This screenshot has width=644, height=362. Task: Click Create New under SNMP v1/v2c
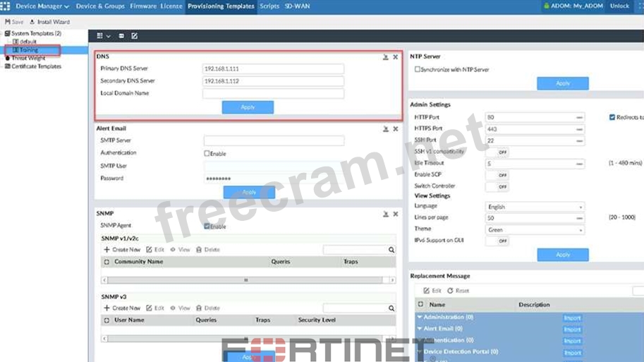(122, 250)
